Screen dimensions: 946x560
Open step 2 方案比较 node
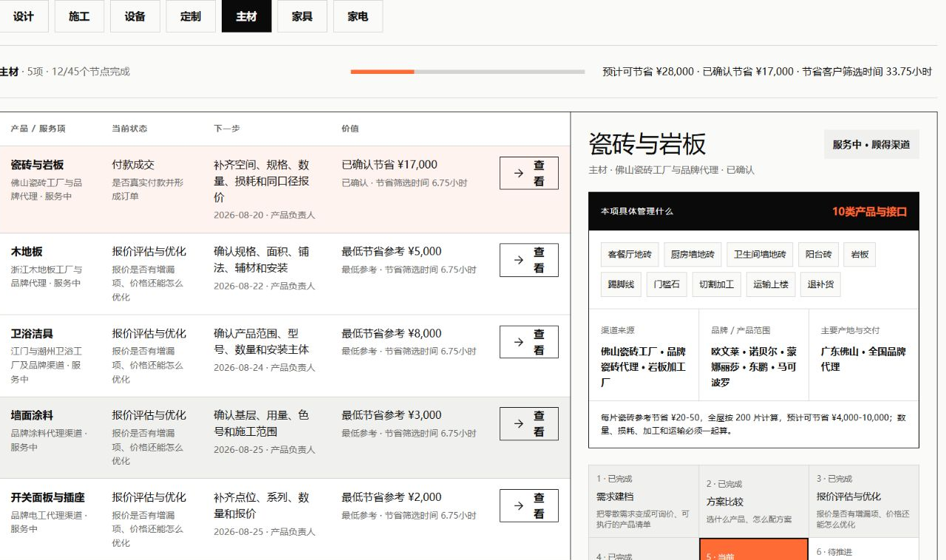point(754,501)
